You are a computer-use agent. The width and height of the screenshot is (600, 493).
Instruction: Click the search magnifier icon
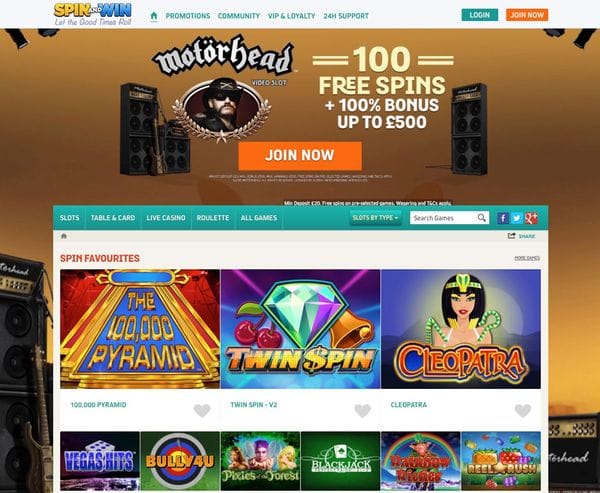pos(481,218)
